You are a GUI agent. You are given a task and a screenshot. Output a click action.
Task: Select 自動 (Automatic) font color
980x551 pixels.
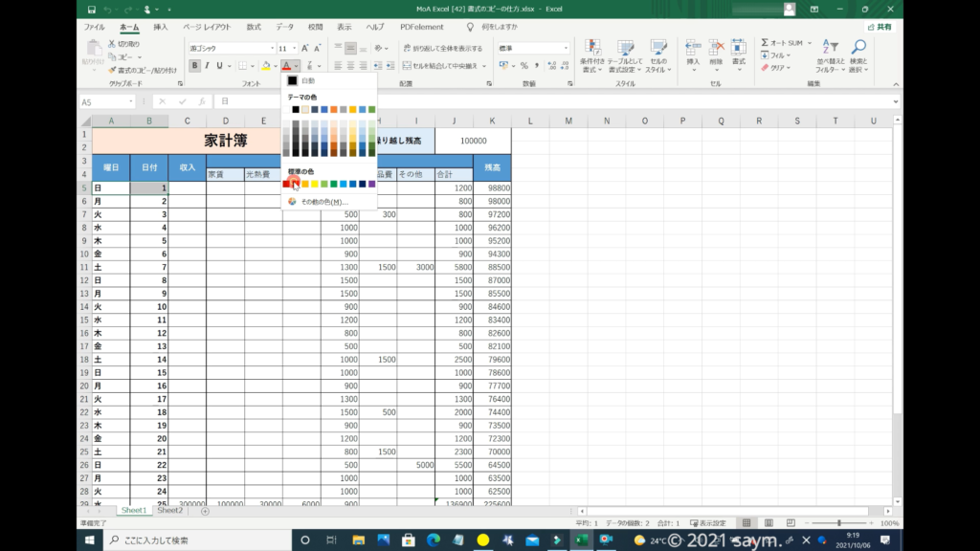click(307, 80)
